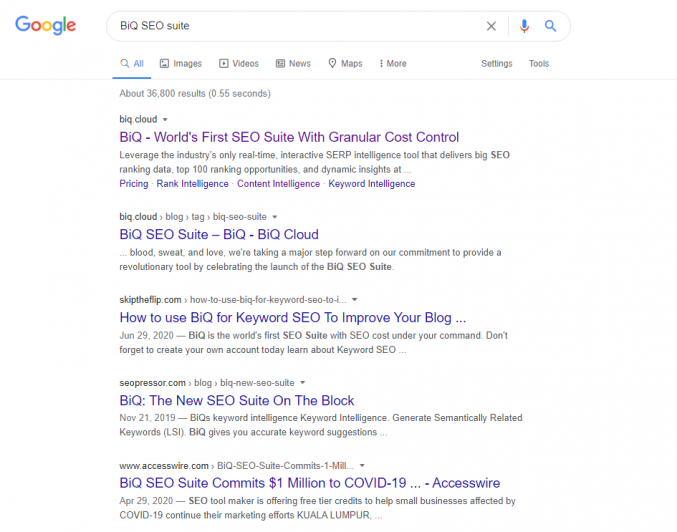Click the Google logo
Image resolution: width=677 pixels, height=532 pixels.
[x=45, y=25]
